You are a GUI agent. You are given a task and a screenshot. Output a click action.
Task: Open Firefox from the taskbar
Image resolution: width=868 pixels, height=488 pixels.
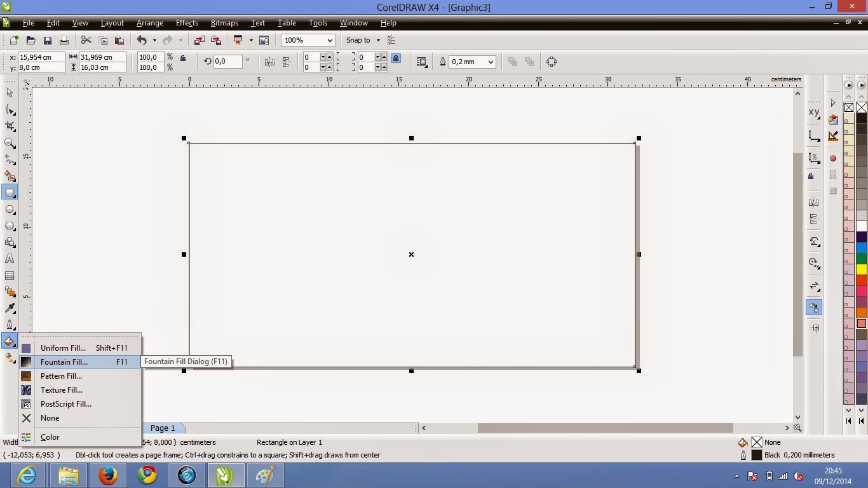[x=108, y=475]
